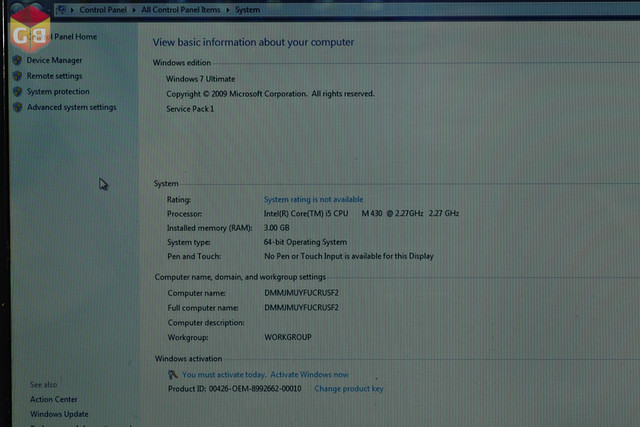The image size is (640, 427).
Task: Click the Advanced system settings shield icon
Action: coord(17,107)
